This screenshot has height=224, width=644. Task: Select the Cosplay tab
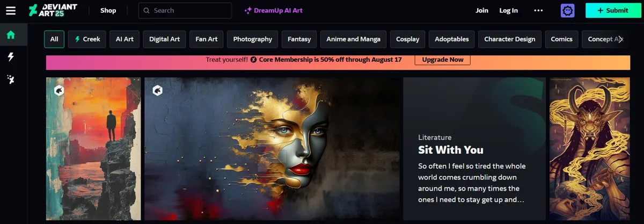click(x=408, y=39)
